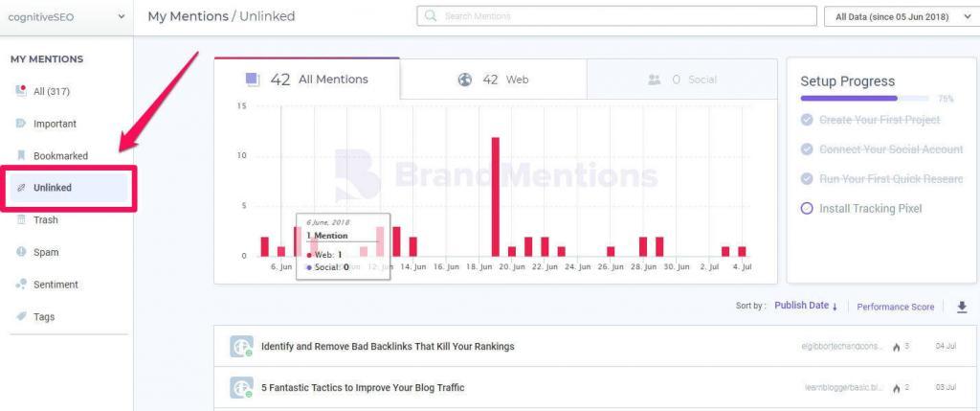Click the 14 June chart bar

tap(412, 246)
